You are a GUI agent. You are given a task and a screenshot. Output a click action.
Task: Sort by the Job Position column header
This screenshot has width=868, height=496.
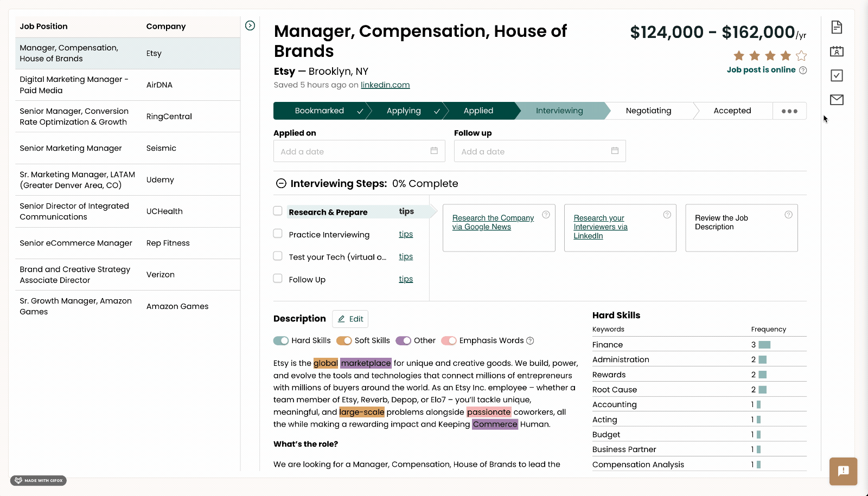pos(43,27)
